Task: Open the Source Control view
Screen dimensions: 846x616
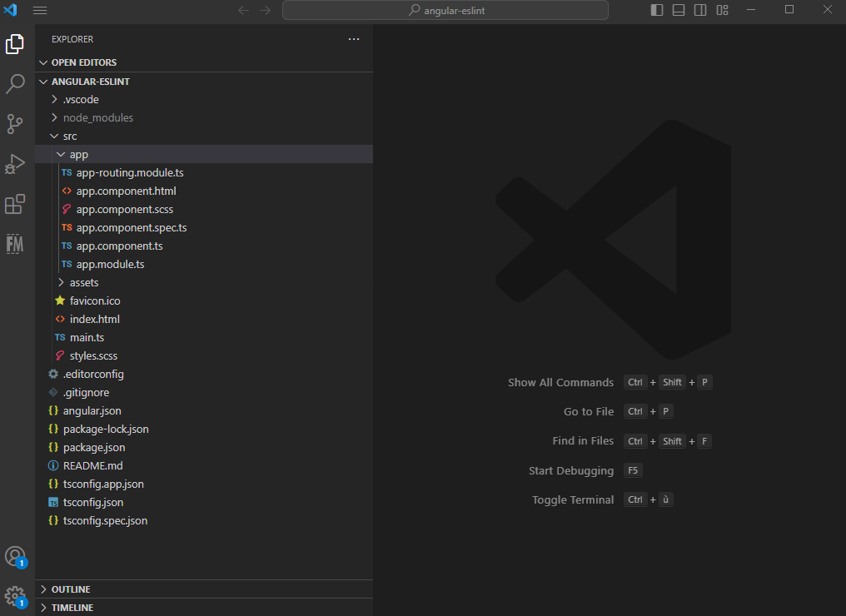Action: [x=15, y=124]
